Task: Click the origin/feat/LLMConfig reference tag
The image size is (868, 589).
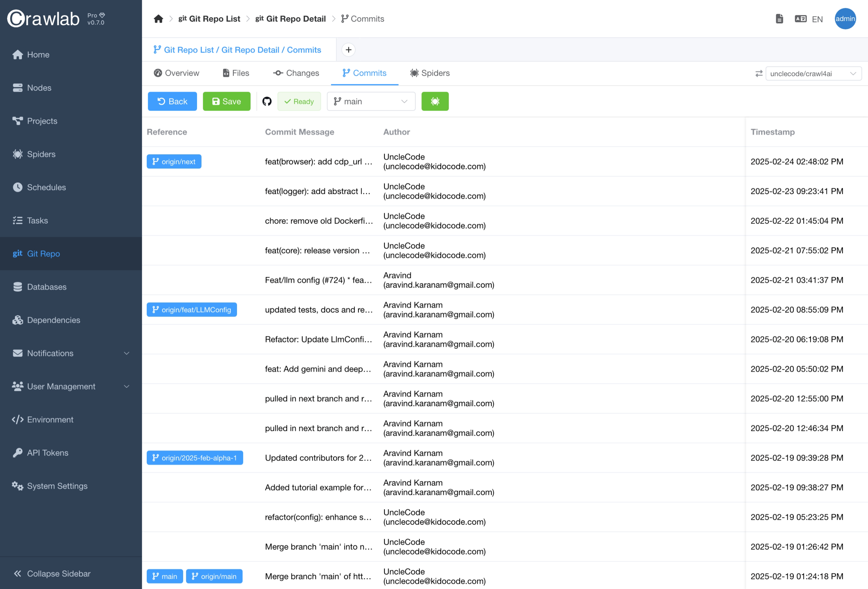Action: click(x=192, y=310)
